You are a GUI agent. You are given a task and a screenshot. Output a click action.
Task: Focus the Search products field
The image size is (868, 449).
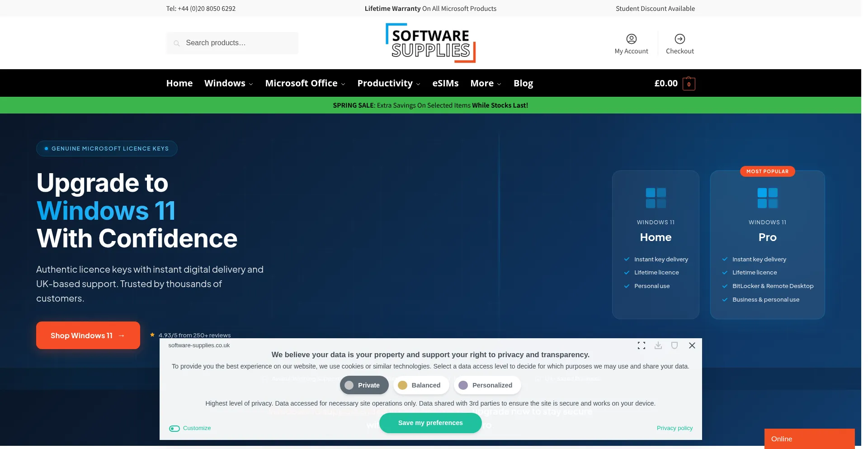[x=232, y=43]
